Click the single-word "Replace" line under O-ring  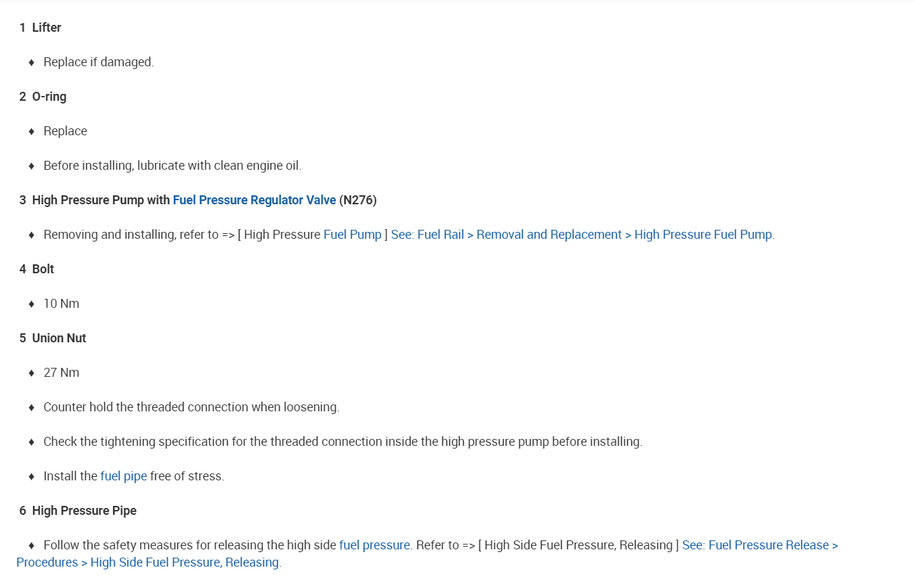(x=66, y=131)
